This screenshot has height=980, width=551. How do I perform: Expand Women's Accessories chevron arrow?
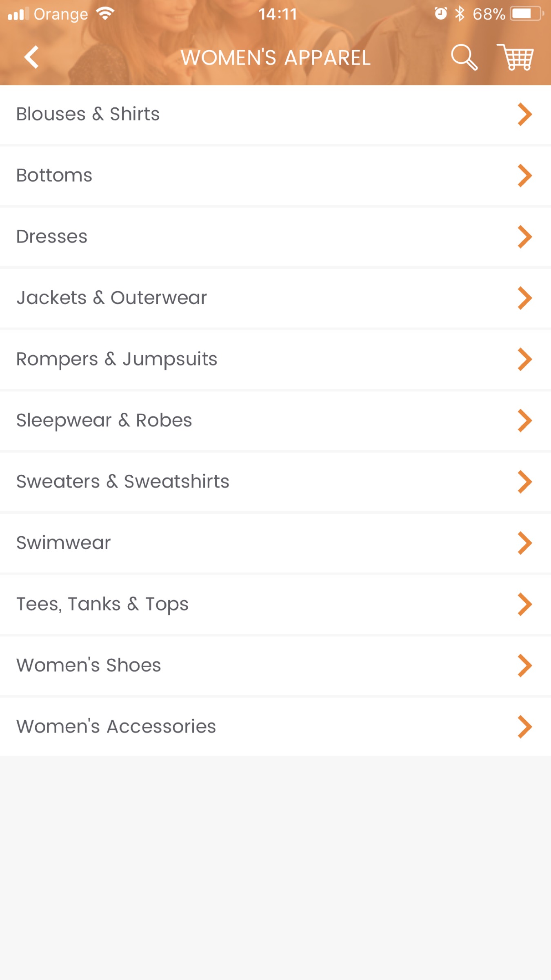coord(524,727)
